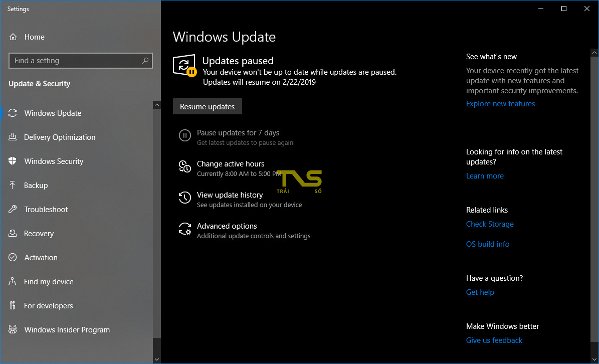The width and height of the screenshot is (599, 364).
Task: Focus the Find a setting search box
Action: [x=81, y=60]
